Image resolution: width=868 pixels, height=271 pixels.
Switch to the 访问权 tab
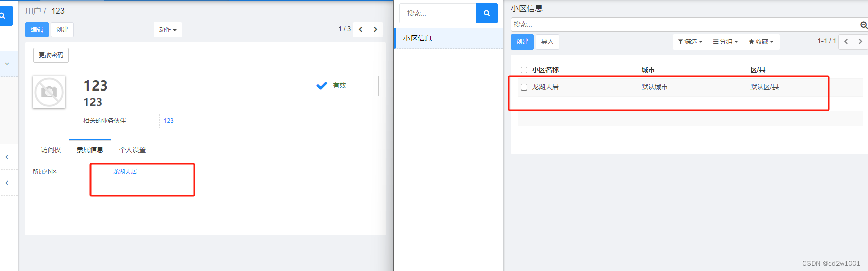(51, 150)
